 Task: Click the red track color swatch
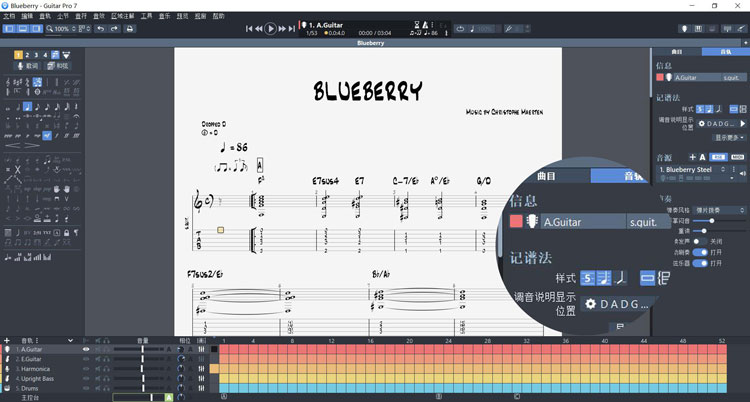tap(659, 77)
